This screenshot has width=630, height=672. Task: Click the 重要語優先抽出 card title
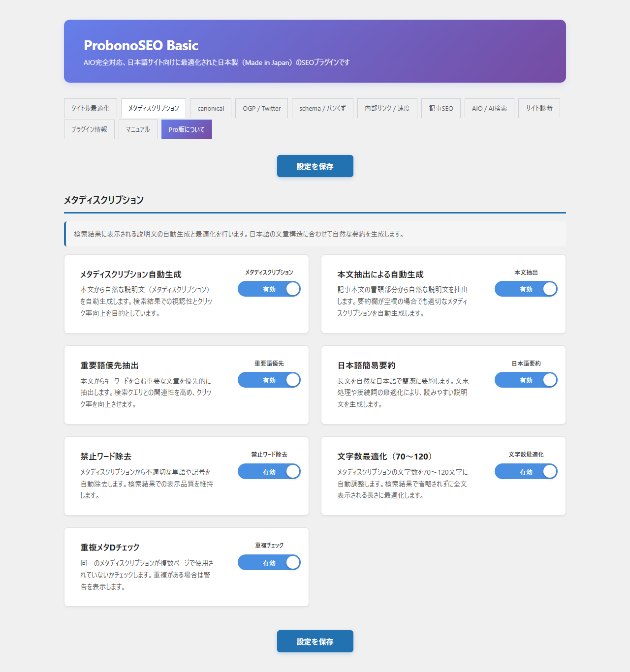click(x=110, y=366)
